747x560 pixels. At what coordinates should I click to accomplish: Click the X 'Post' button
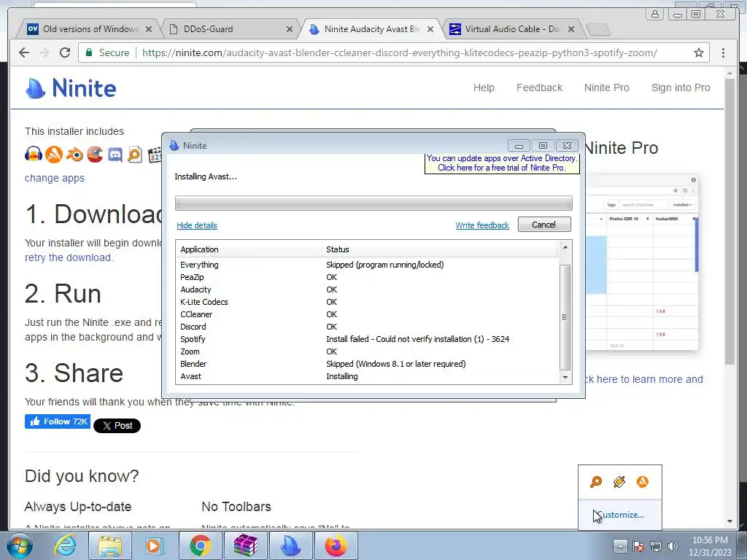(117, 426)
